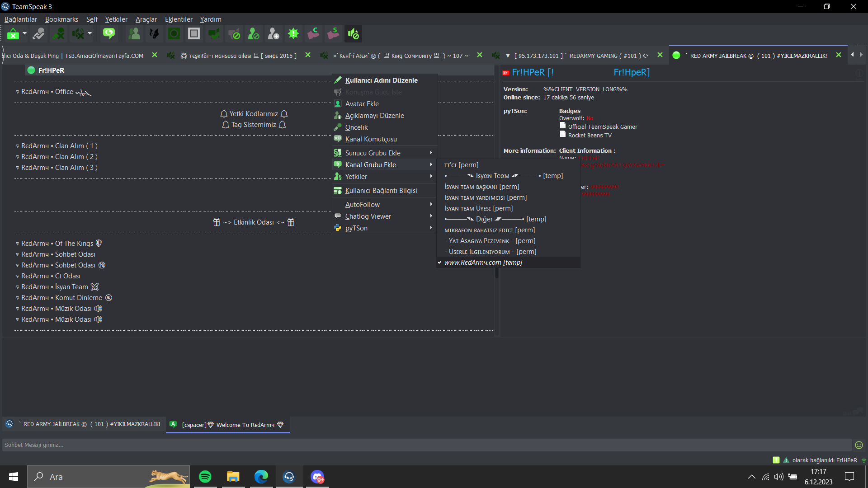Toggle İsyan Team Yardımcısı perm group

[x=508, y=197]
